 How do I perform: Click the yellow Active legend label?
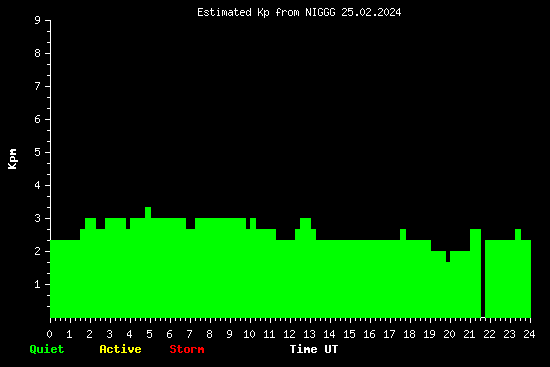click(x=120, y=349)
